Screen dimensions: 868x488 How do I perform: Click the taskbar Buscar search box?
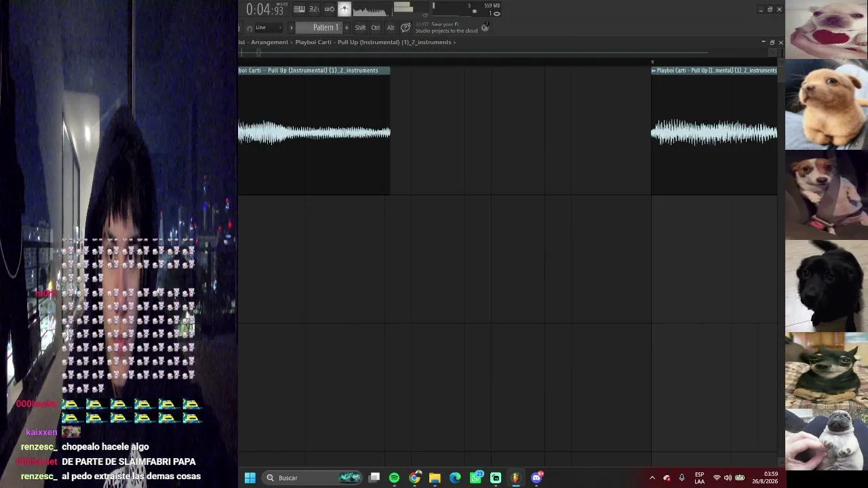[313, 478]
